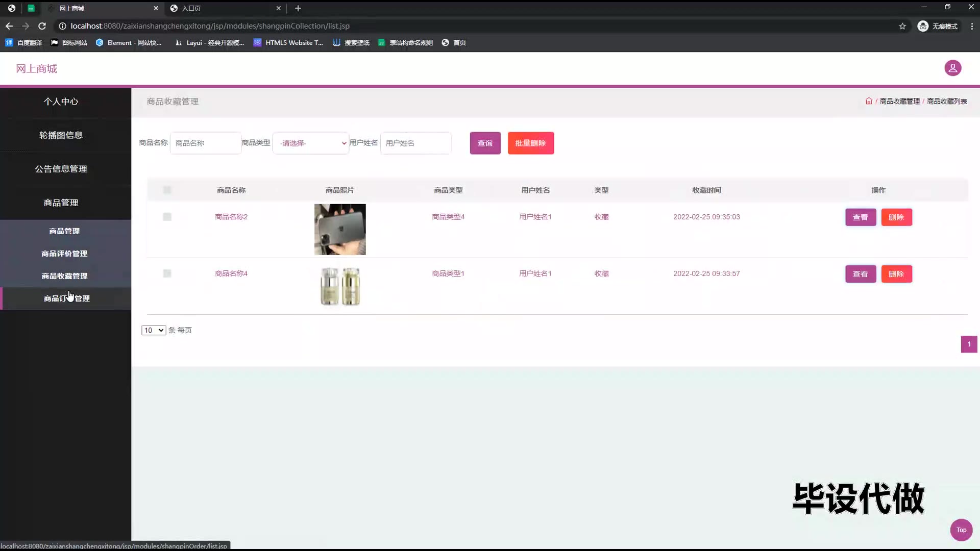Open the 10 per page dropdown
The image size is (980, 551).
153,330
